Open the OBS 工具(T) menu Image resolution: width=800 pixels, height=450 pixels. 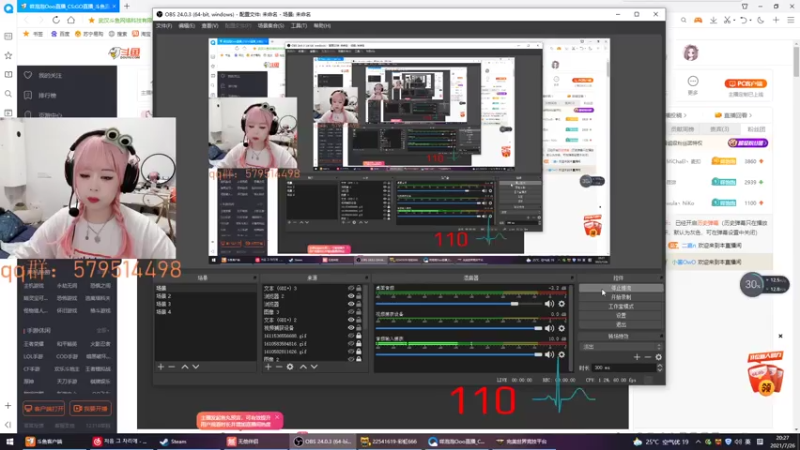pos(299,26)
